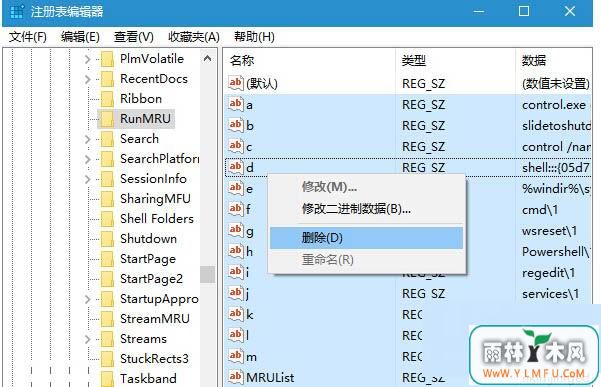Click string icon of value a
This screenshot has height=387, width=601.
[x=236, y=104]
